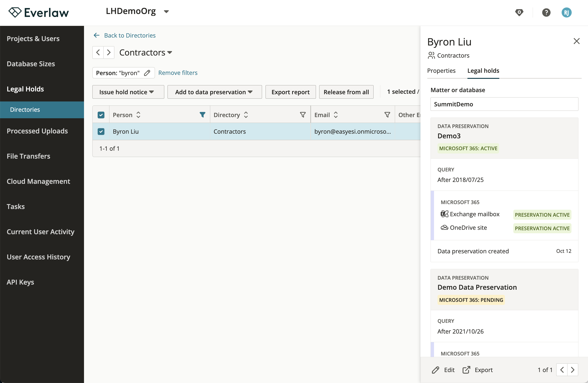The width and height of the screenshot is (588, 383).
Task: Click the Microsoft 365: Active badge
Action: (x=468, y=148)
